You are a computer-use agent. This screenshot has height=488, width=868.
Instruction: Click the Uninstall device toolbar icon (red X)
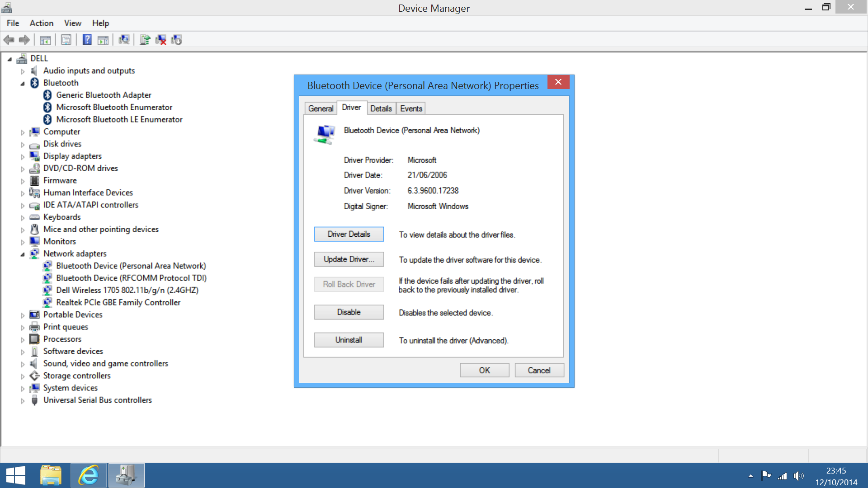point(160,40)
